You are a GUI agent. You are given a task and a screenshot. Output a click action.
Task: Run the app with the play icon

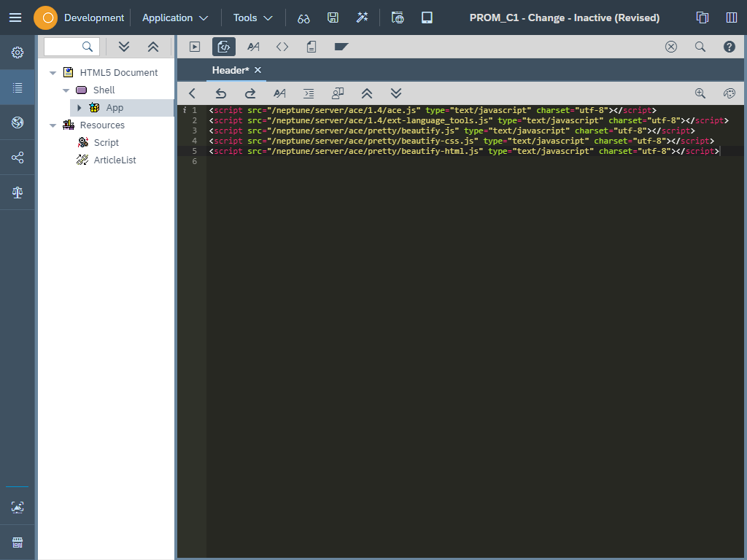click(194, 46)
